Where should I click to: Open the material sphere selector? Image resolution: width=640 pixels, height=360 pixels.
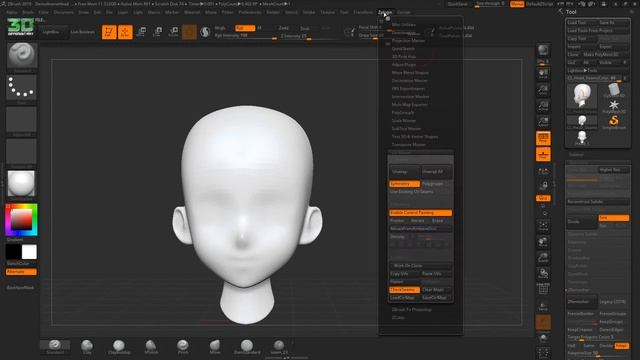tap(22, 184)
